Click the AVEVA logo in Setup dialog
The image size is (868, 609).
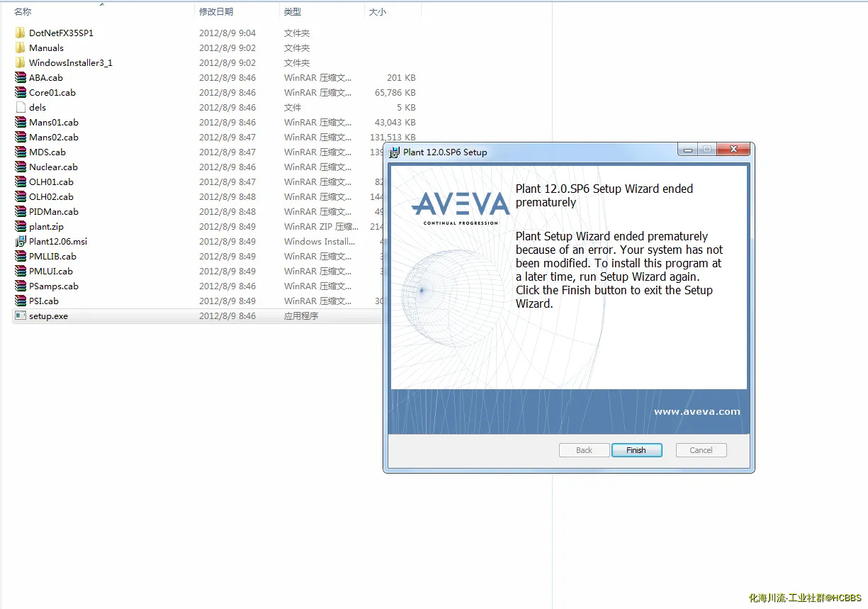[x=461, y=207]
